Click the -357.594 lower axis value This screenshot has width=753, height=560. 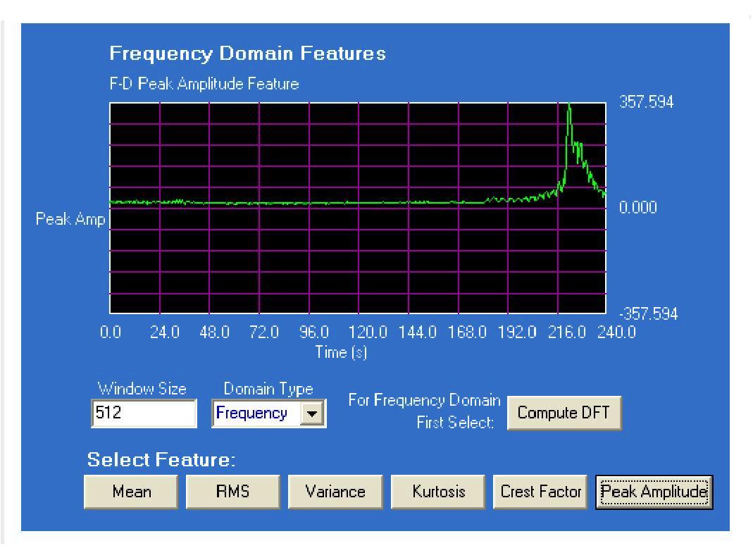(648, 315)
